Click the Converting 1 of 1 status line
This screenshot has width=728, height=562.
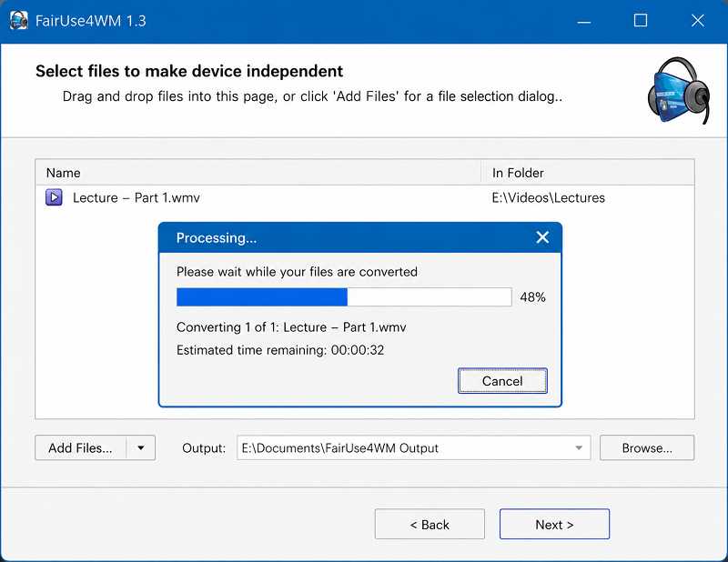click(291, 327)
